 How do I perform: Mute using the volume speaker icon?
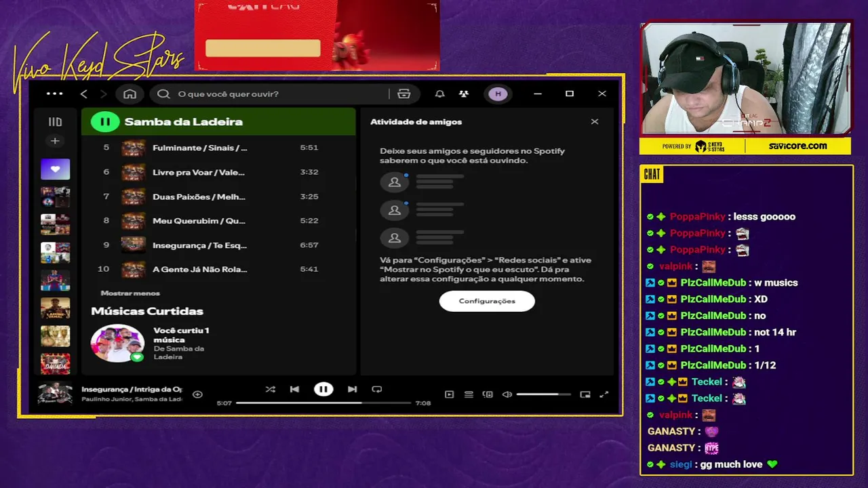click(507, 394)
